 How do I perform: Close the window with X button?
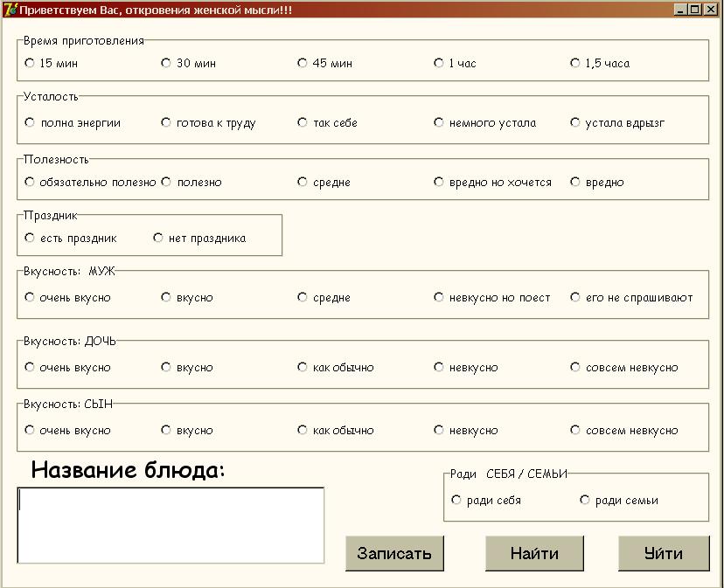click(x=710, y=10)
